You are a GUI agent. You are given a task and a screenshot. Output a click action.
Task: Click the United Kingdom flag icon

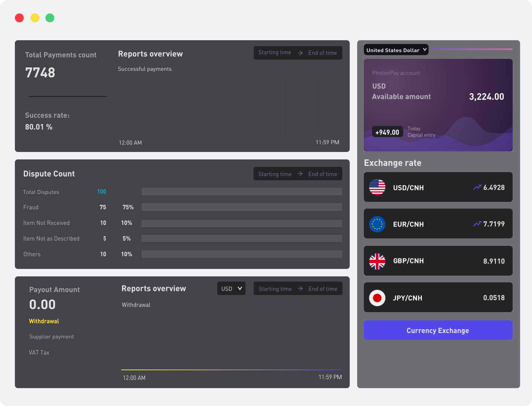[x=377, y=261]
